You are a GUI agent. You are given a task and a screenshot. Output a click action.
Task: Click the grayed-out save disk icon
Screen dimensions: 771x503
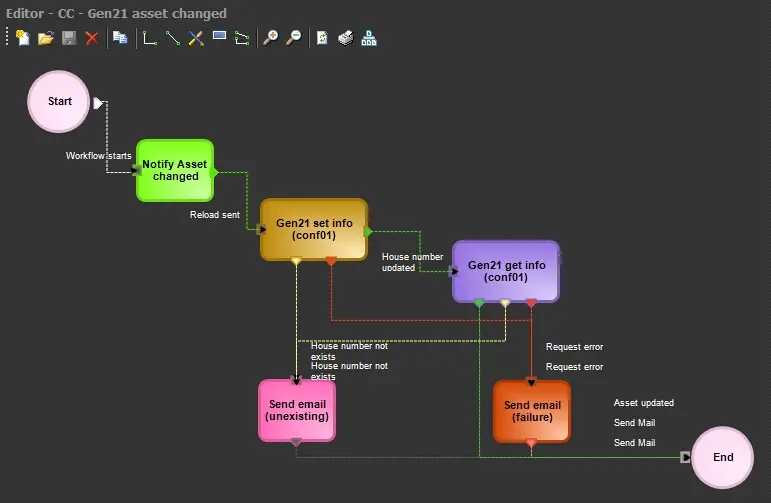point(69,38)
